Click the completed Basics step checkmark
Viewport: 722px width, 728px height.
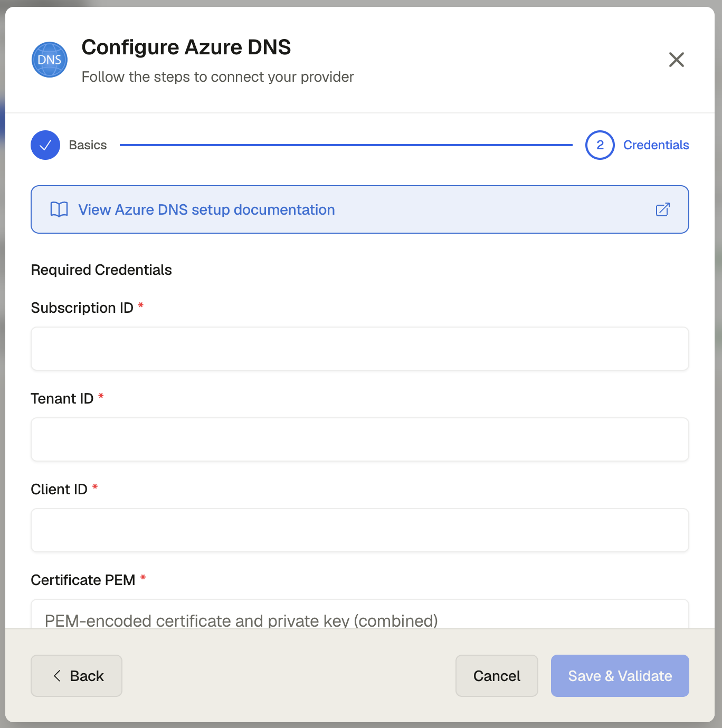click(45, 145)
